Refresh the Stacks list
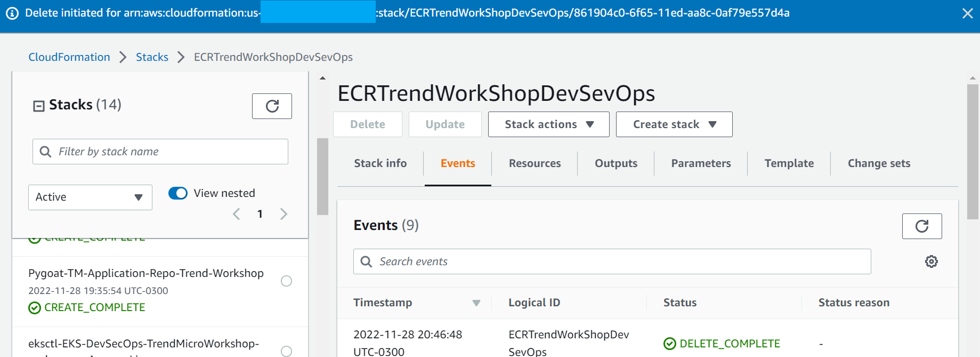Viewport: 980px width, 357px height. point(272,106)
